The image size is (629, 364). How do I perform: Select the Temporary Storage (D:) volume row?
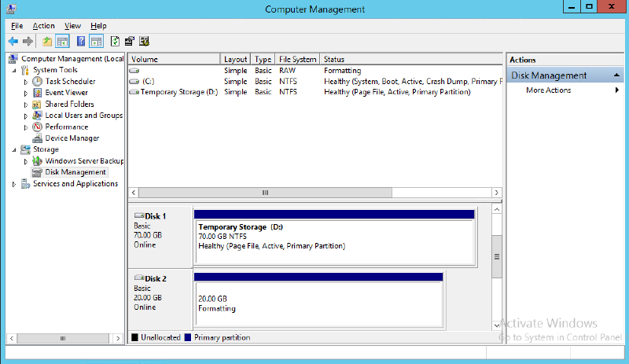(x=315, y=92)
